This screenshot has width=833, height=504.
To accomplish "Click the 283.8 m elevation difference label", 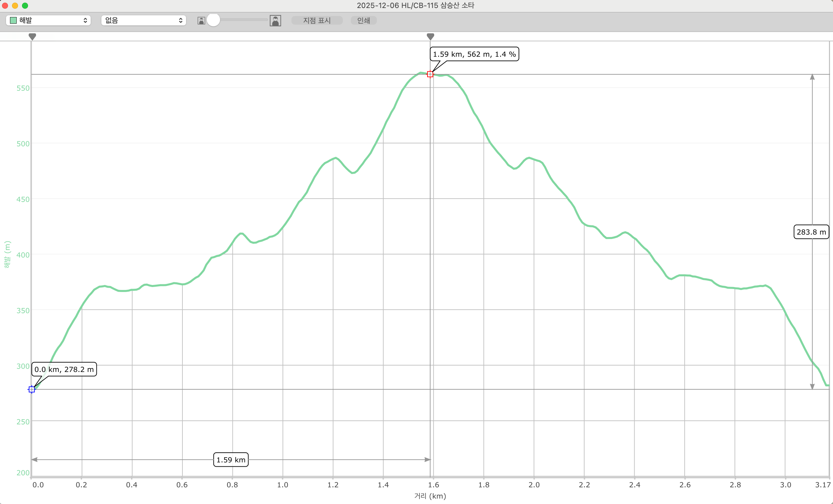I will pyautogui.click(x=811, y=232).
